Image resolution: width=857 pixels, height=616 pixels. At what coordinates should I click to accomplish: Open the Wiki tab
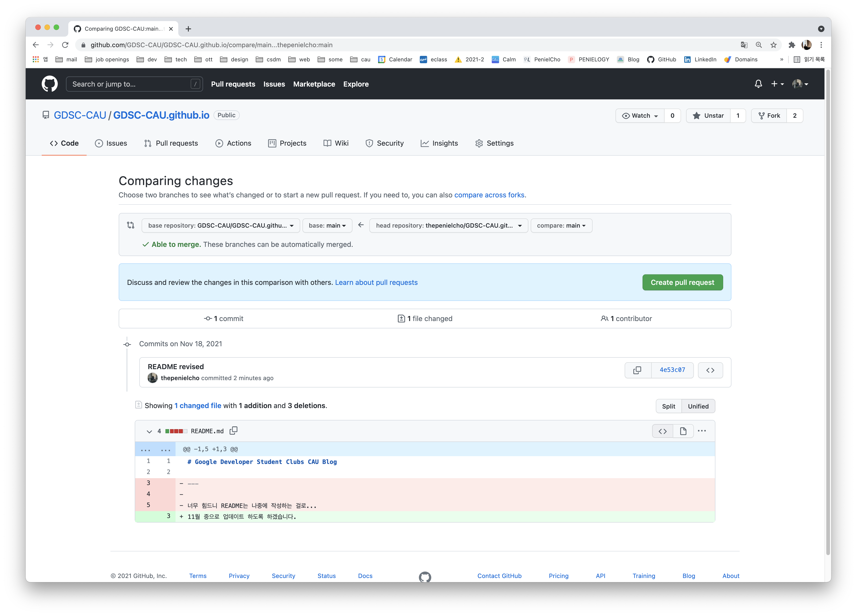(336, 143)
